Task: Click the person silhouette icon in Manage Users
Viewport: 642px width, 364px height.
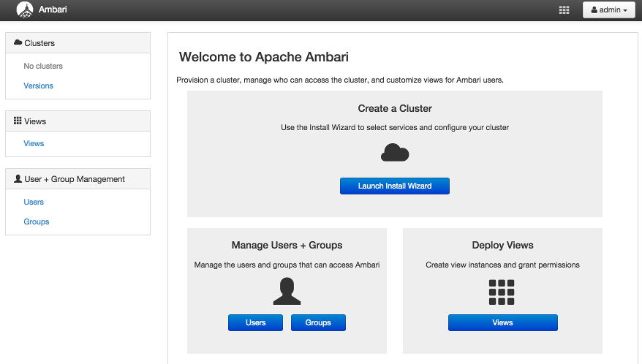Action: (x=287, y=291)
